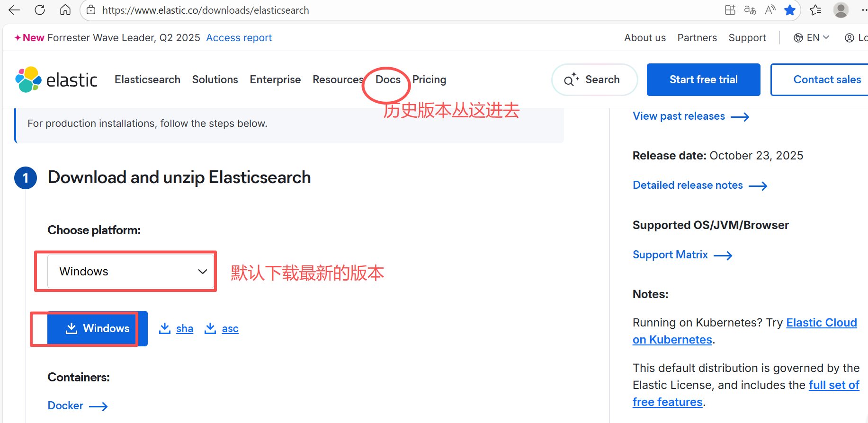Open the EN language selector

812,38
